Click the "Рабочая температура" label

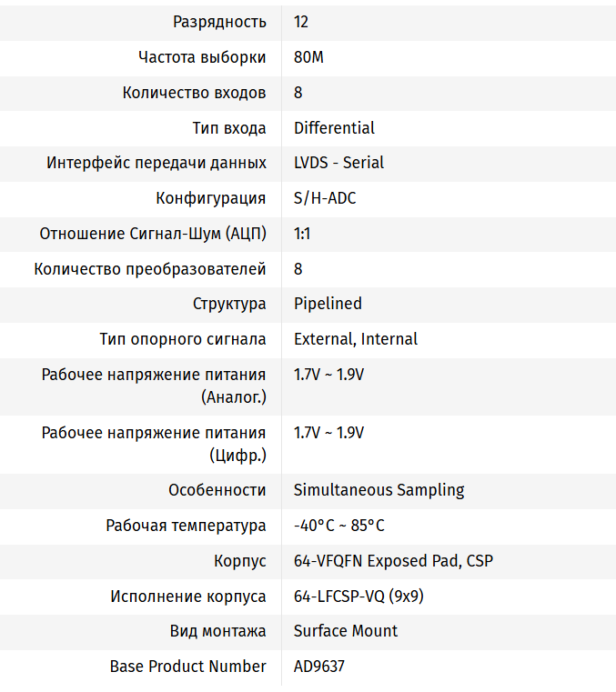pos(186,526)
